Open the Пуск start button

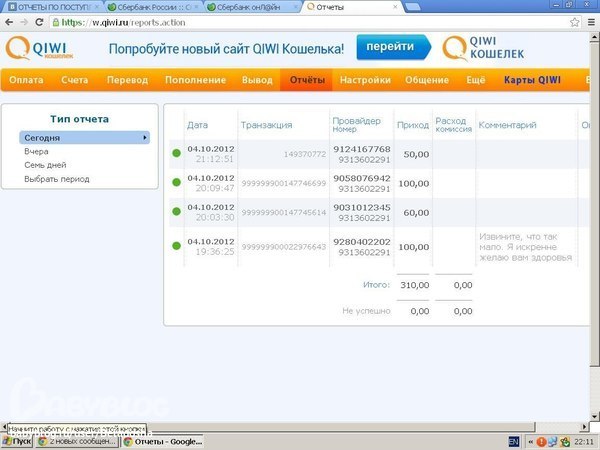click(x=16, y=442)
